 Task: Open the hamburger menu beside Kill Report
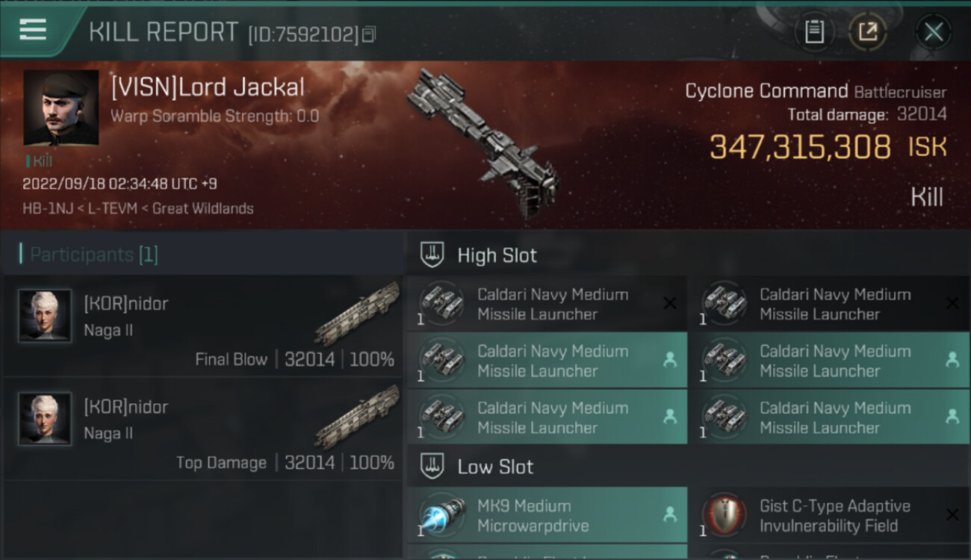[x=33, y=30]
